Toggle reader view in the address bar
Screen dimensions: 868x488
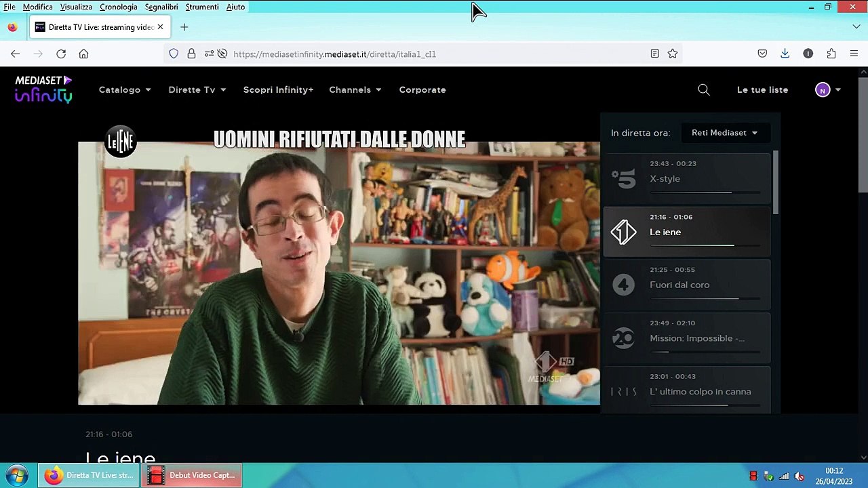pyautogui.click(x=654, y=54)
